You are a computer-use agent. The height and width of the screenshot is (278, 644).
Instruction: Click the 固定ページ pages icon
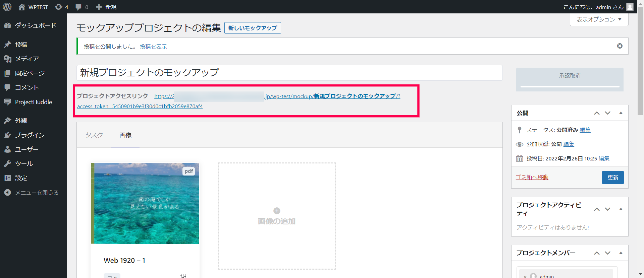pos(7,73)
